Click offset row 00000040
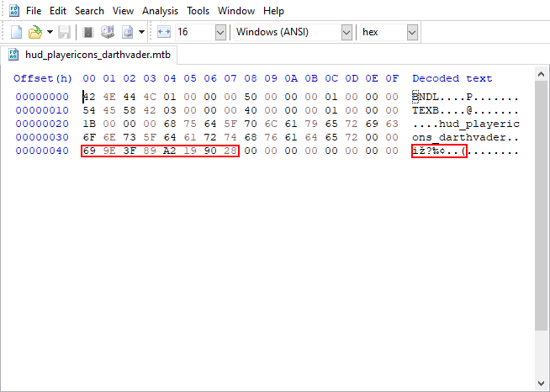The height and width of the screenshot is (392, 550). coord(42,151)
